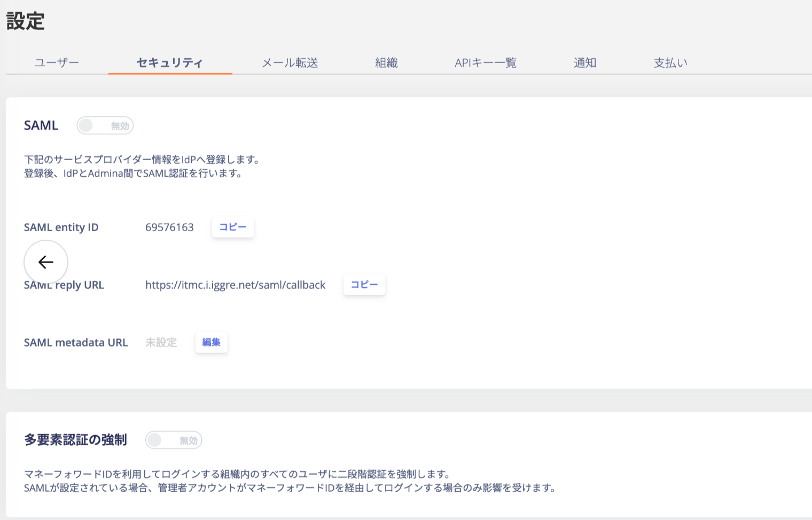Go to the APIキー一覧 tab
812x520 pixels.
486,63
